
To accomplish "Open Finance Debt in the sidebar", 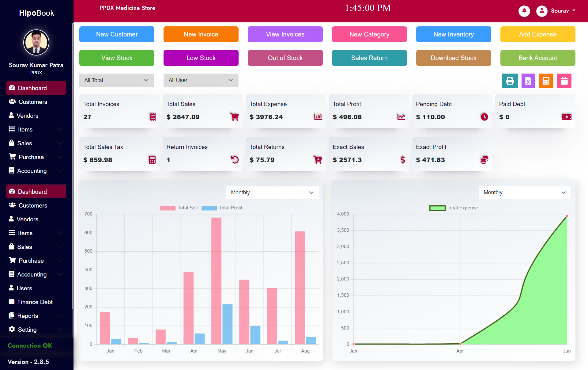I will (x=36, y=302).
